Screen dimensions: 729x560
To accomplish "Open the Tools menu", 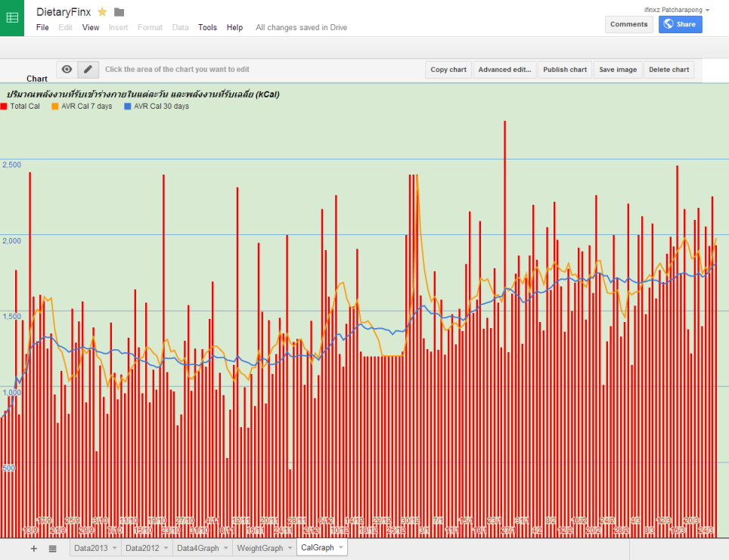I will pyautogui.click(x=207, y=27).
